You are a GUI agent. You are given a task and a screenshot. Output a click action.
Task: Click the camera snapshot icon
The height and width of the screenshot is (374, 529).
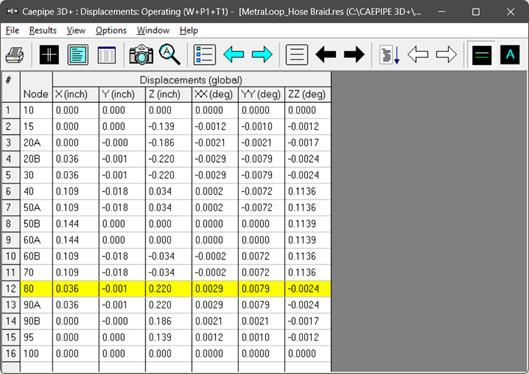(141, 55)
